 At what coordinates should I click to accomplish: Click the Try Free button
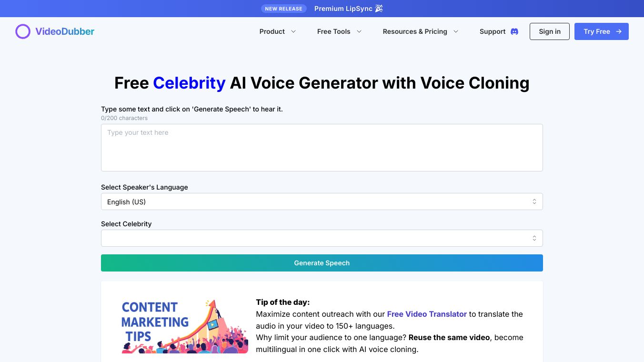click(x=602, y=31)
